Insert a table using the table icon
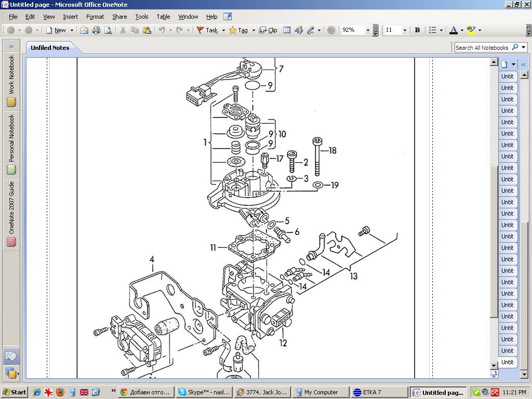The width and height of the screenshot is (532, 399). 286,30
